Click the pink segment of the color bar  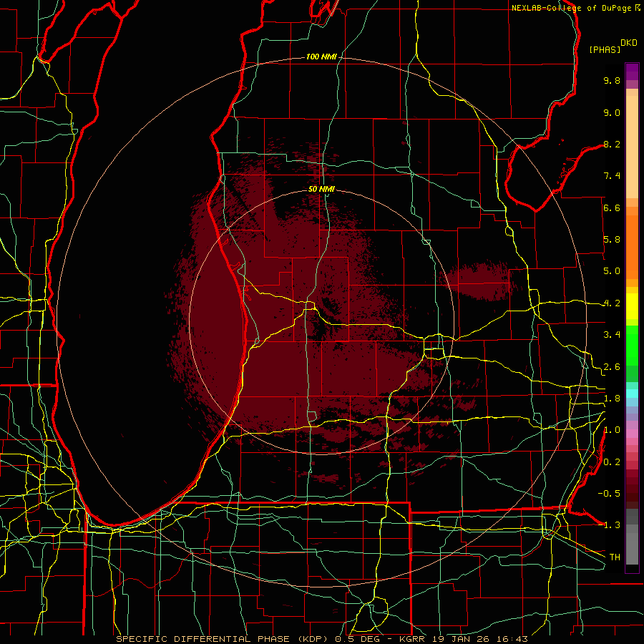click(x=632, y=434)
